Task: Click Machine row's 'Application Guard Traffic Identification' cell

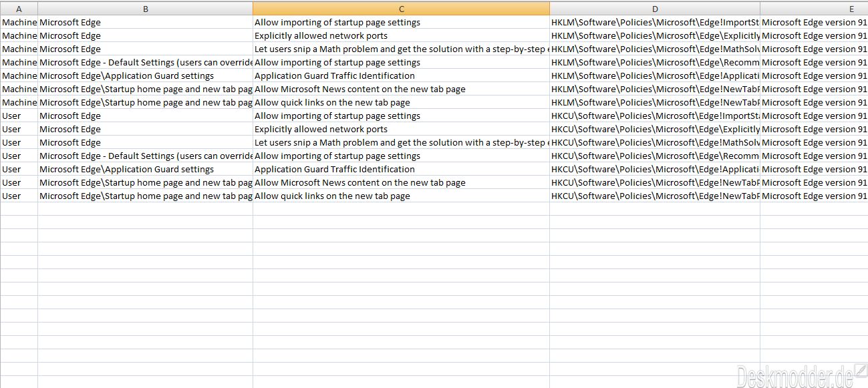Action: click(401, 75)
